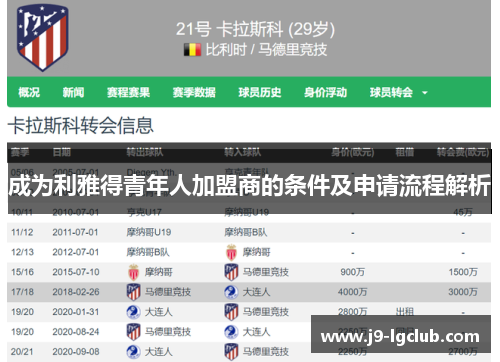Viewport: 500px width, 362px height.
Task: Click the 出租 loan label
Action: [x=405, y=312]
